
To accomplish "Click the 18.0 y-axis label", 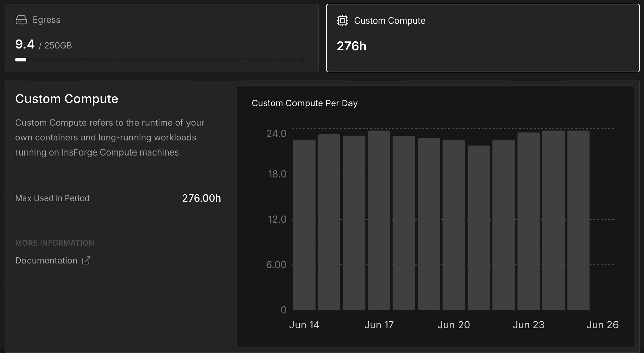I will 277,174.
